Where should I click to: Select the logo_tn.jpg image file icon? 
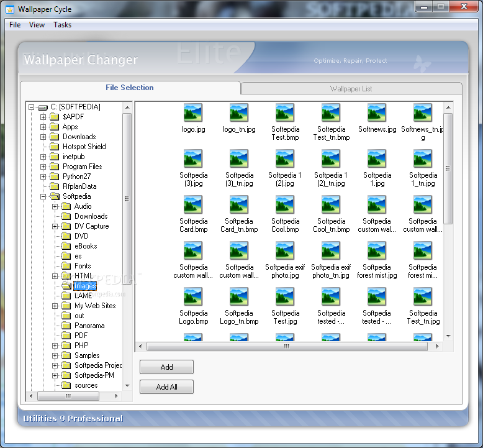(x=239, y=112)
